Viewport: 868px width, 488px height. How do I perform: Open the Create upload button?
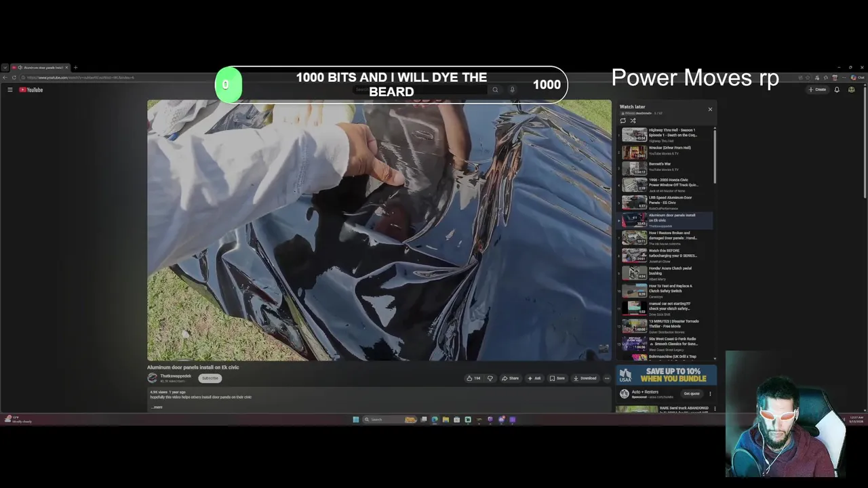tap(817, 89)
